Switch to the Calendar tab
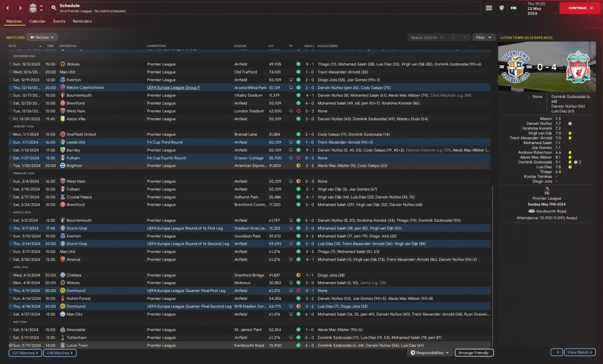Screen dimensions: 603x364 37,21
